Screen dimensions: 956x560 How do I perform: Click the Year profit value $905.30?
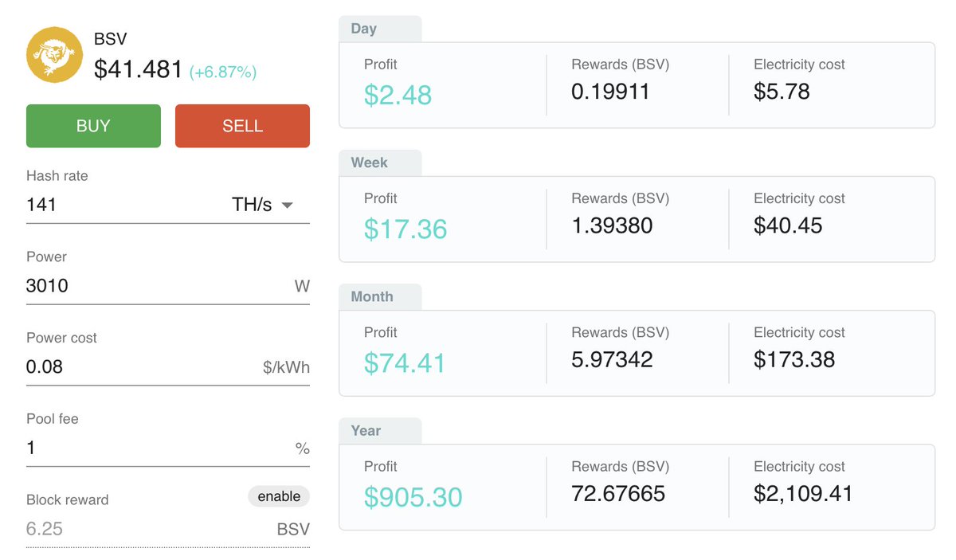point(413,496)
